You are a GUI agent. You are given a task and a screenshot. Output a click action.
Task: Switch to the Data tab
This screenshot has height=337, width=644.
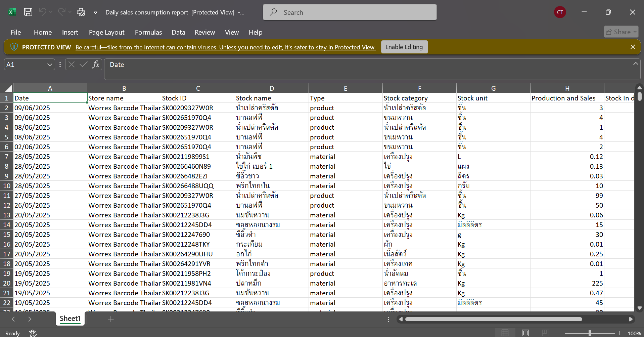178,32
